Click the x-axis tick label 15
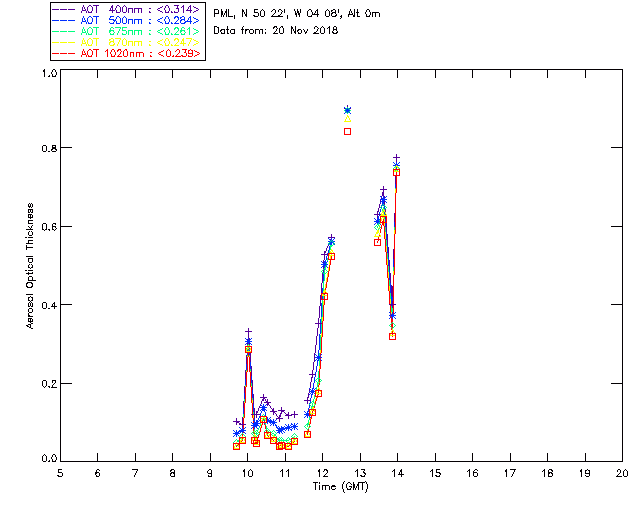This screenshot has width=640, height=512. pos(435,473)
